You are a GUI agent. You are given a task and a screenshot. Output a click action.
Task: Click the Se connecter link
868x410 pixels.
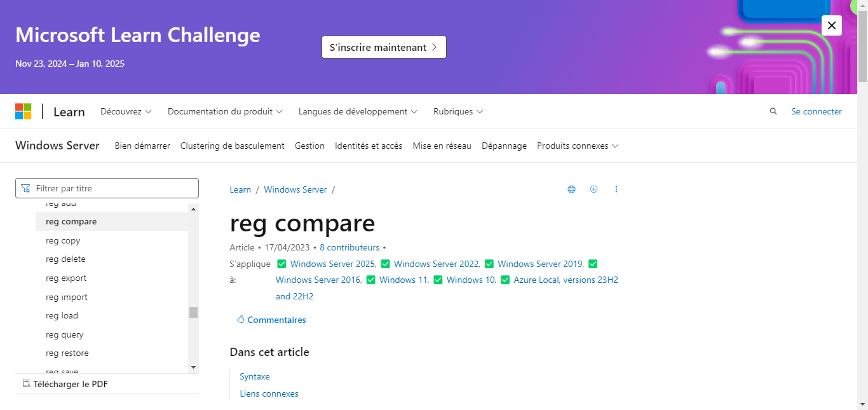coord(816,111)
